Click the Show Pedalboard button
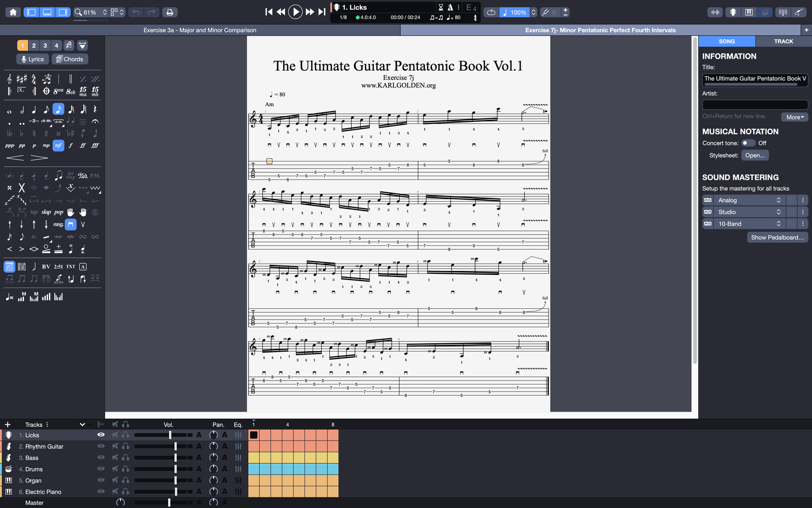 coord(777,237)
